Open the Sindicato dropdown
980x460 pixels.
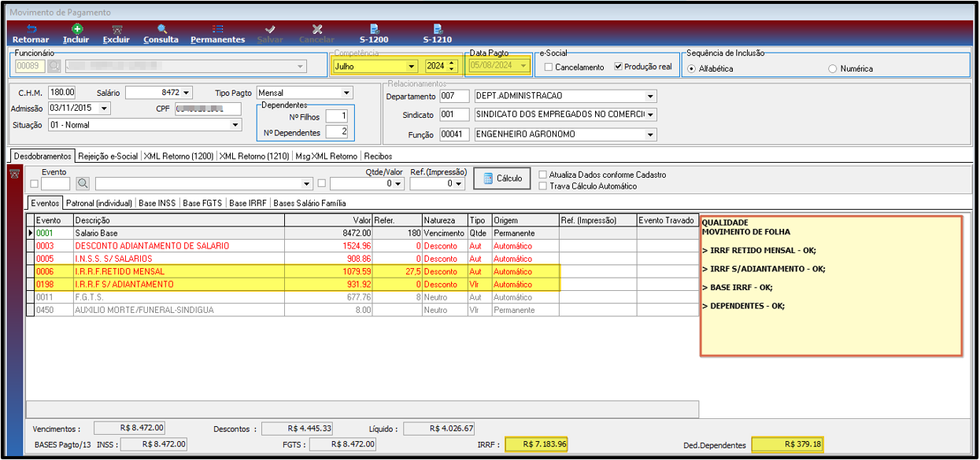tap(650, 115)
